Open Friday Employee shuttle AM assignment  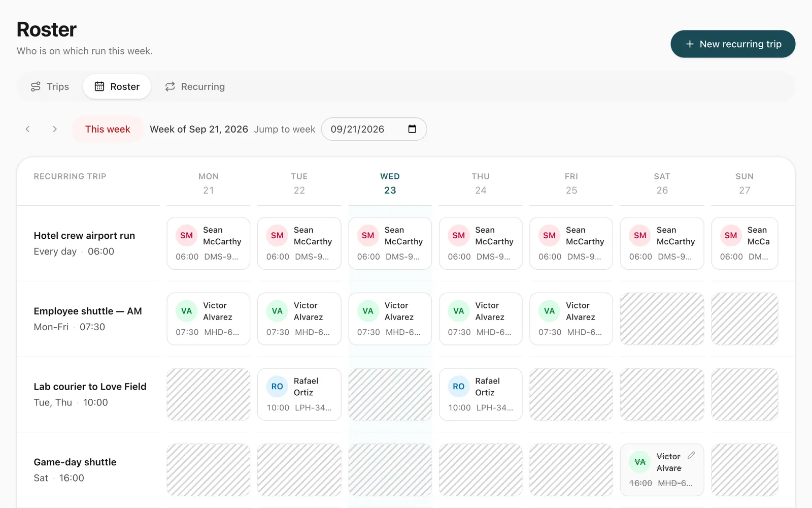(x=571, y=319)
